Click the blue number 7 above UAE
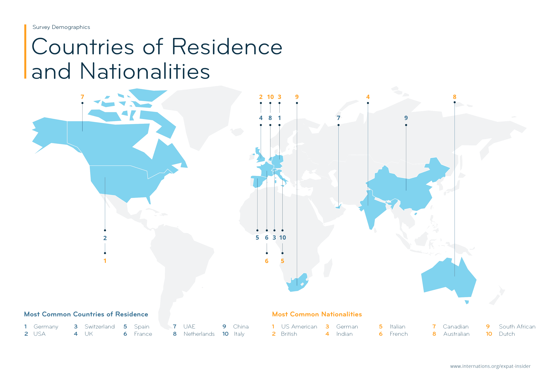Image resolution: width=555 pixels, height=392 pixels. (x=338, y=118)
